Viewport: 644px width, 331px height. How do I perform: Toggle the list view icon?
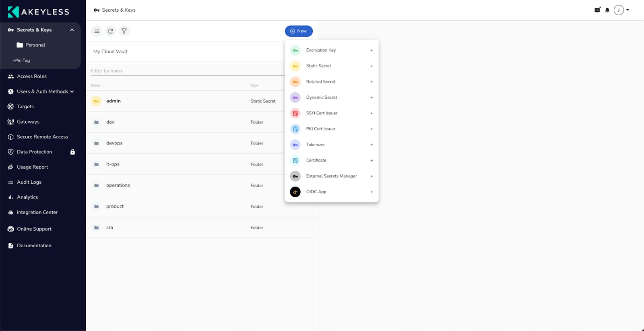tap(97, 31)
